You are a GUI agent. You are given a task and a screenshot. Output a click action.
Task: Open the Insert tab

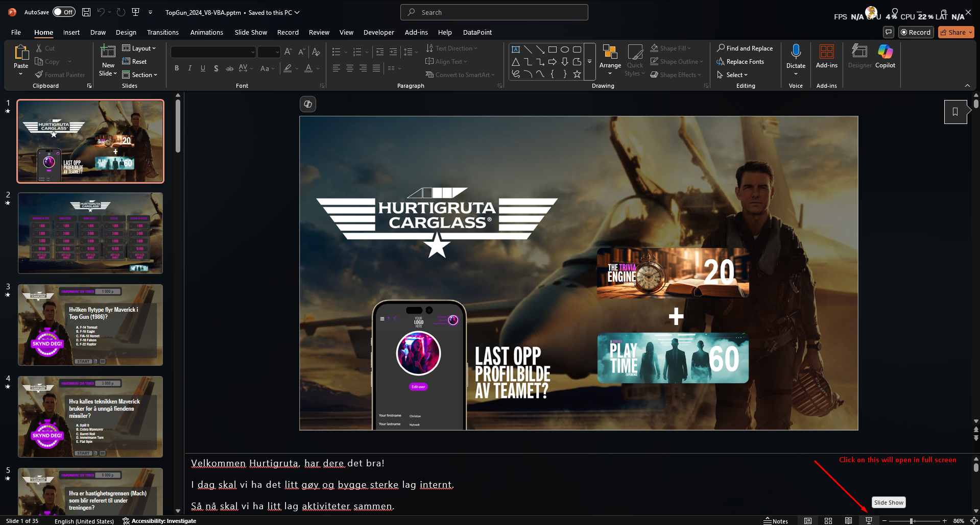pyautogui.click(x=71, y=32)
